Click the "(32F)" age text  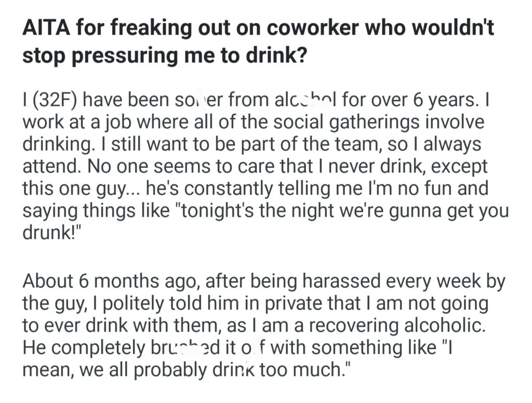54,98
